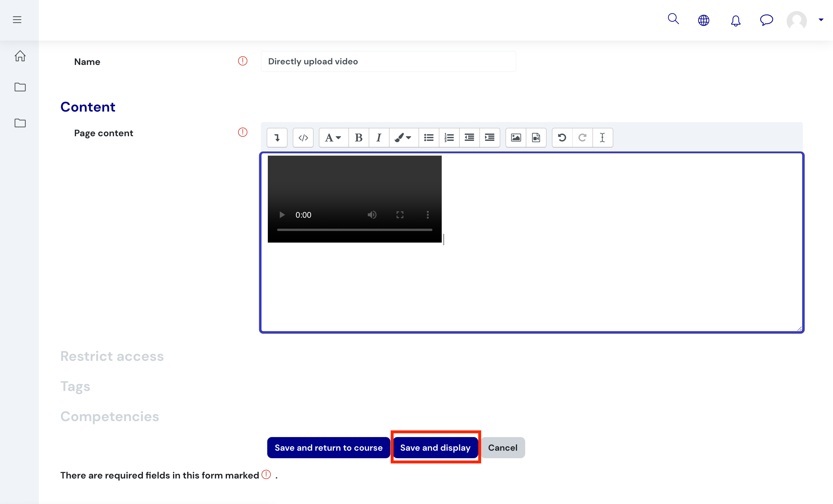Open the language globe menu
This screenshot has height=504, width=833.
[703, 20]
